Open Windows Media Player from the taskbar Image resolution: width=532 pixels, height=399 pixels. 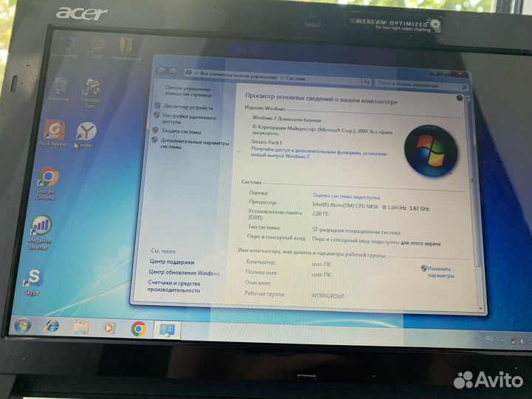[x=109, y=328]
